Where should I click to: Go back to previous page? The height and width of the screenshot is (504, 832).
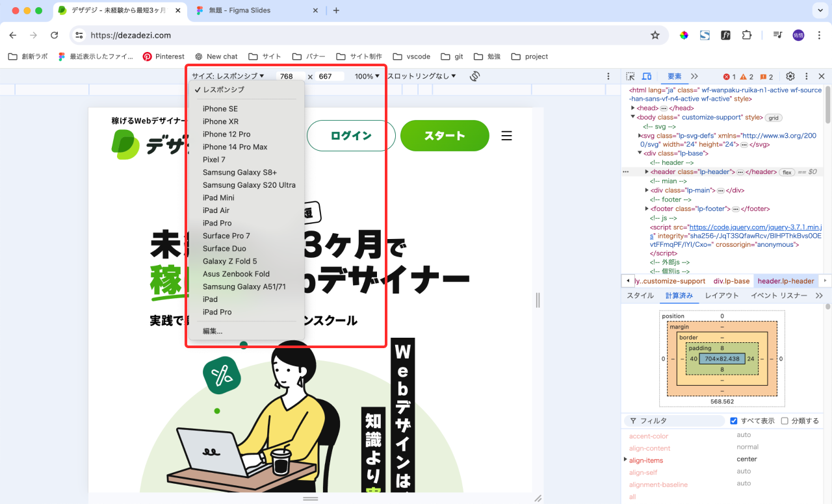tap(13, 35)
